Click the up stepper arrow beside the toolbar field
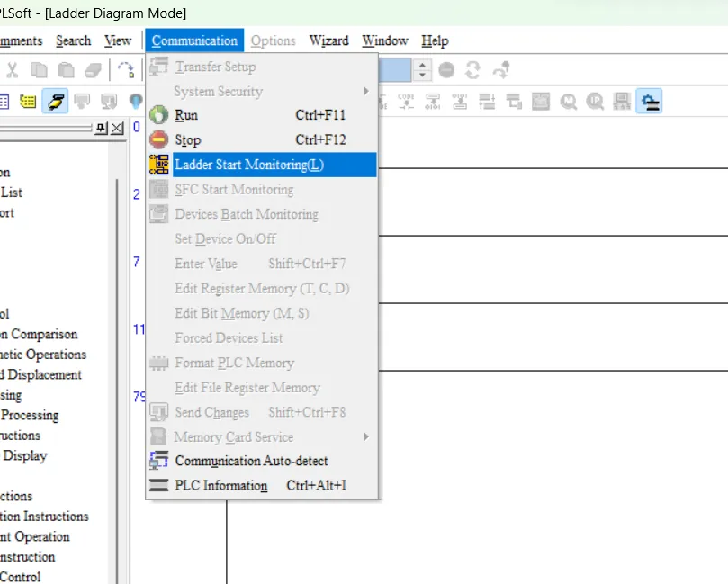Screen dimensions: 728x584 423,64
